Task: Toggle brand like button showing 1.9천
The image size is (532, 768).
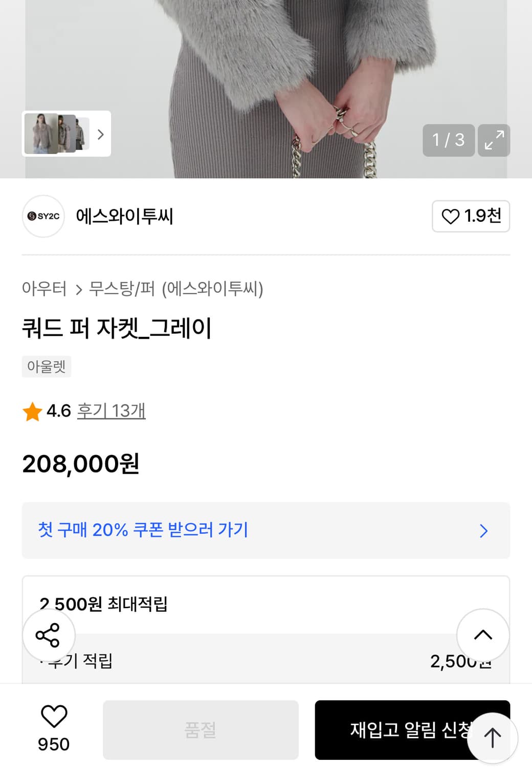Action: [x=471, y=216]
